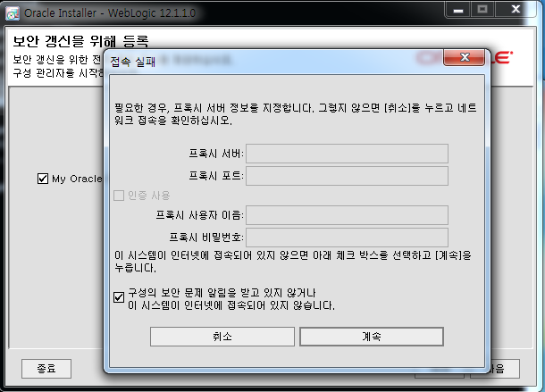Toggle the 인증 사용 checkbox
The width and height of the screenshot is (545, 392).
[x=119, y=196]
